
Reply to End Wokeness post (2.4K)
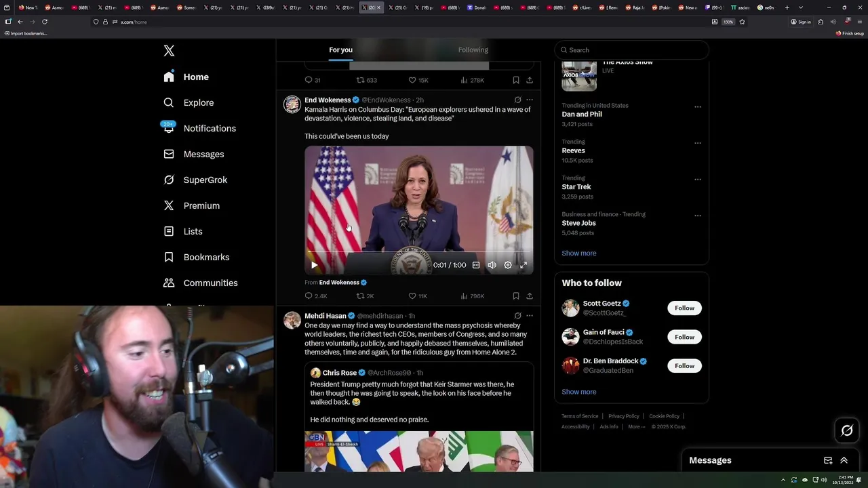316,296
